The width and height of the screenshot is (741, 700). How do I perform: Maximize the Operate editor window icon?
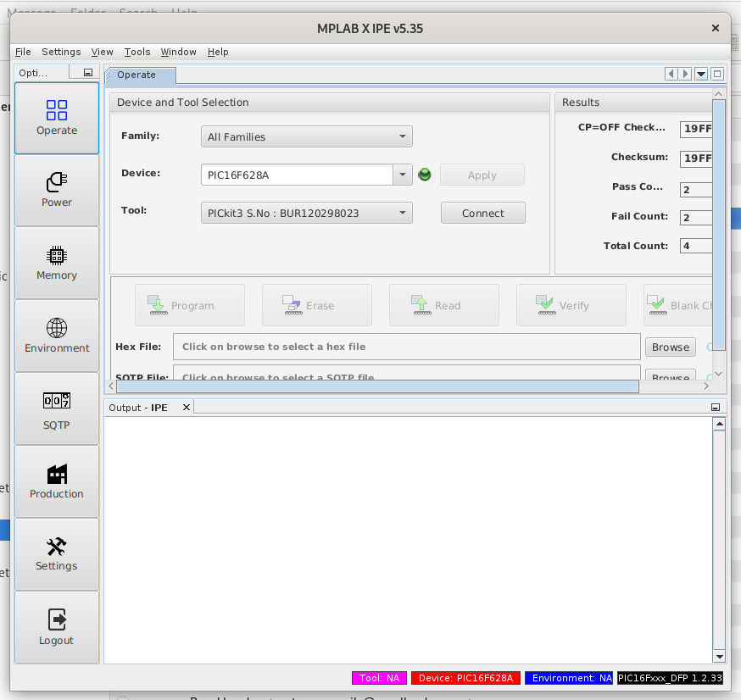point(717,75)
